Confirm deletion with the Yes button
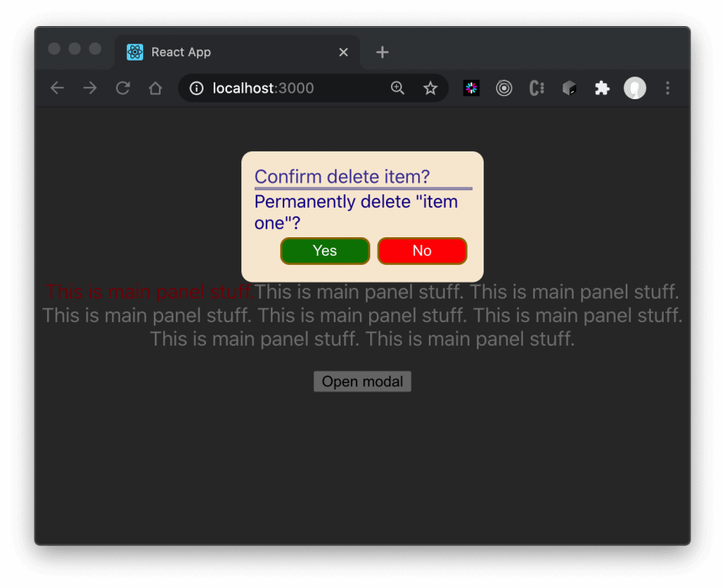This screenshot has width=725, height=588. click(x=325, y=251)
